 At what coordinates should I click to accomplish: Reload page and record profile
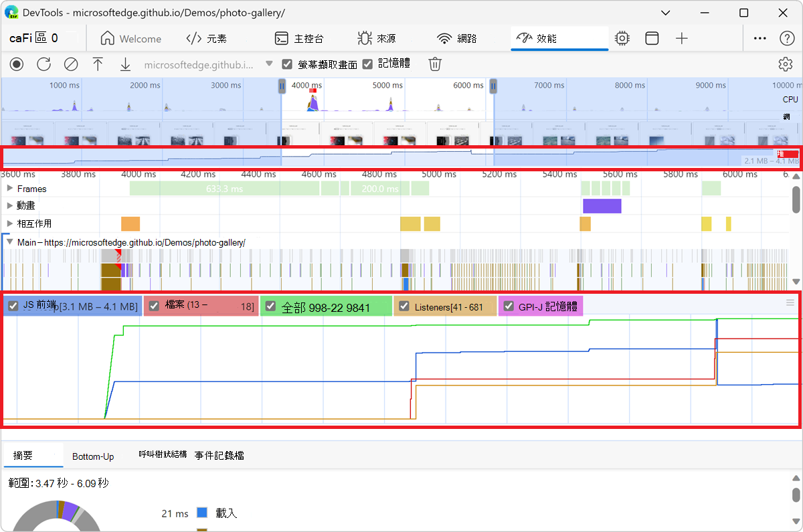[x=43, y=64]
